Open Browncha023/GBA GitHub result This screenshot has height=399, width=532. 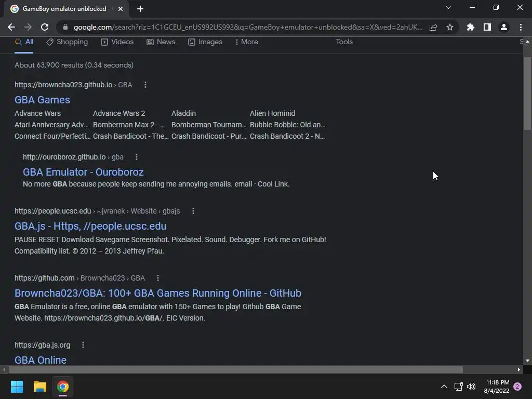point(158,293)
